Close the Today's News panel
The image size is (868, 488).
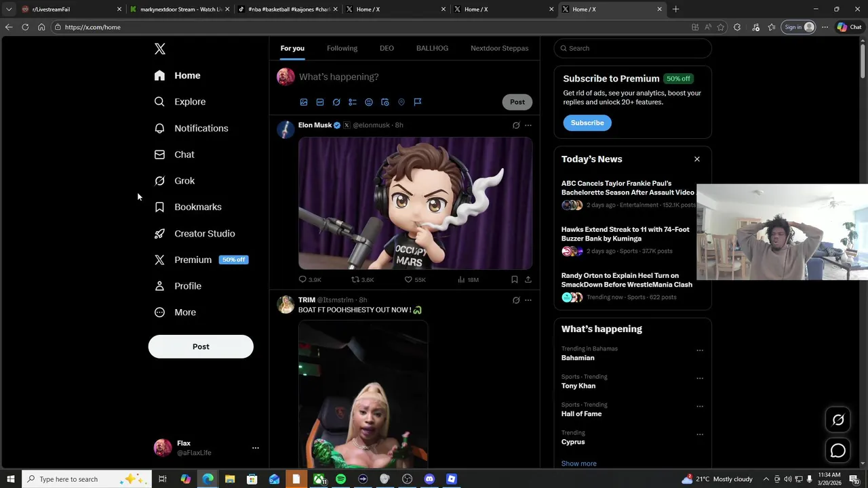[696, 159]
